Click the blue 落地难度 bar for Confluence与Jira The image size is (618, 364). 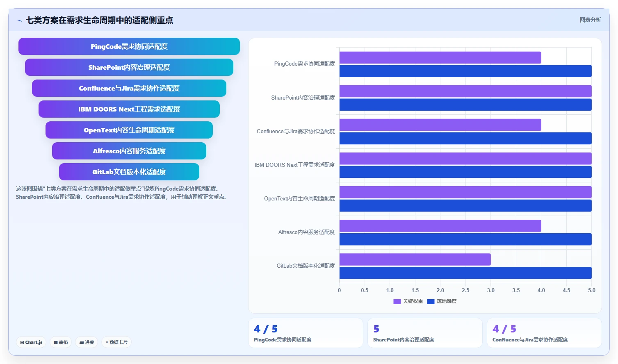coord(465,138)
